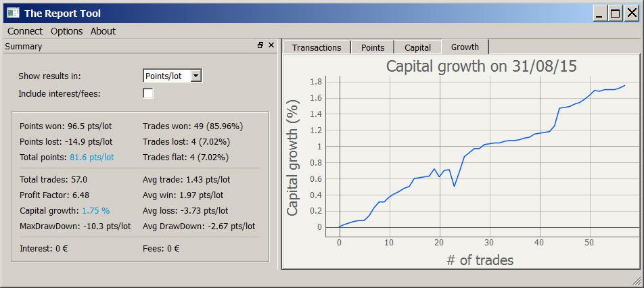Click Avg trade: 1.43 pts/lot

(187, 180)
